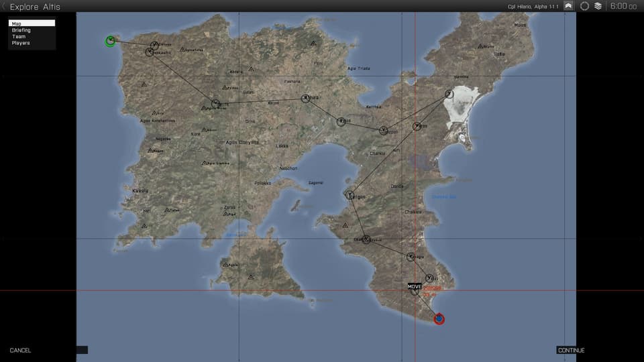Viewport: 644px width, 362px height.
Task: Select the waypoint on the white salt lake edge
Action: [449, 94]
